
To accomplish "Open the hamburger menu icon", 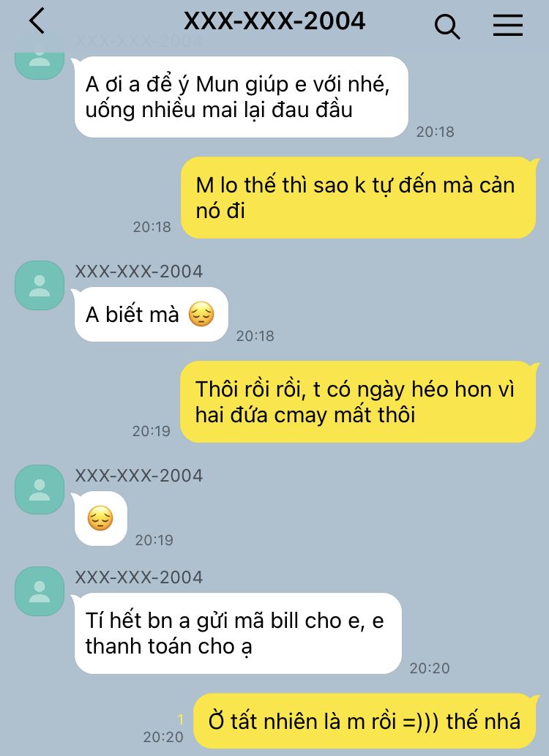I will 508,25.
